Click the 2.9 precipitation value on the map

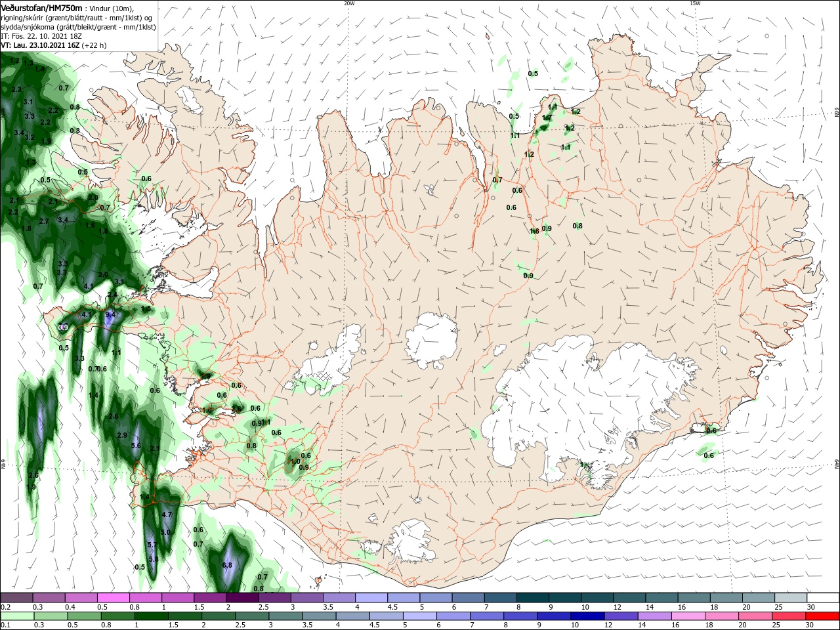coord(121,435)
